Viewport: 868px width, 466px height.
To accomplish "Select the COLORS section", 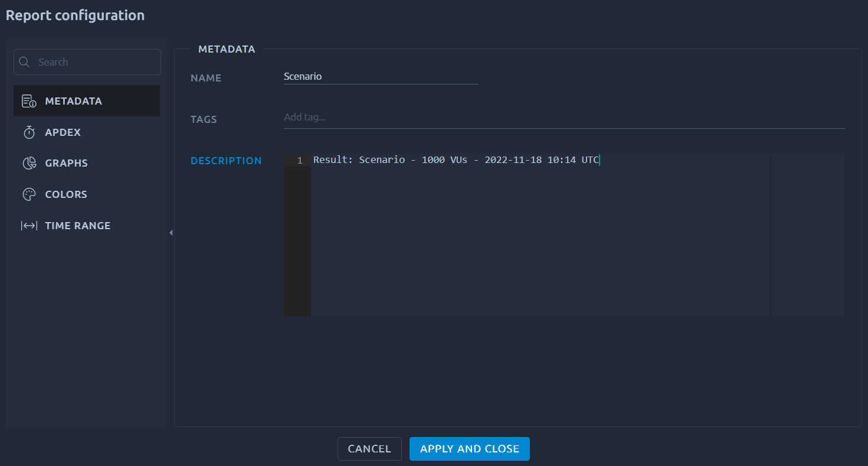I will click(87, 194).
